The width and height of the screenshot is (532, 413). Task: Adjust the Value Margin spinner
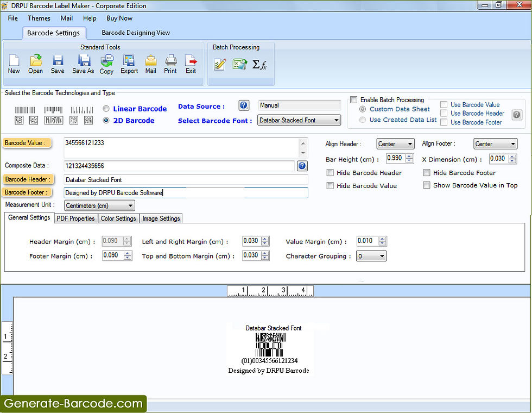(x=382, y=241)
